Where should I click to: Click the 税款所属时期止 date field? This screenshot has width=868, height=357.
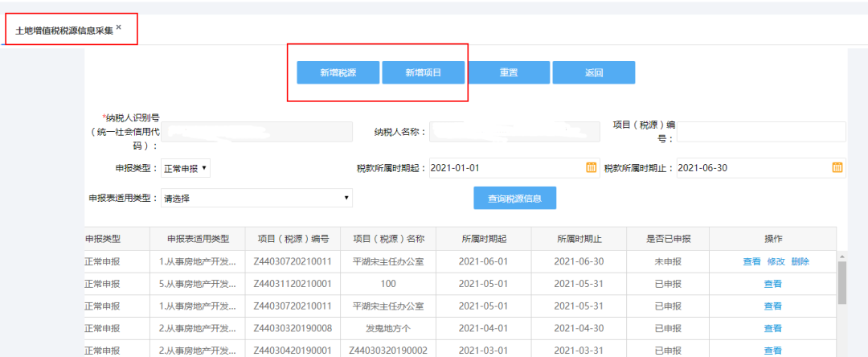click(761, 168)
